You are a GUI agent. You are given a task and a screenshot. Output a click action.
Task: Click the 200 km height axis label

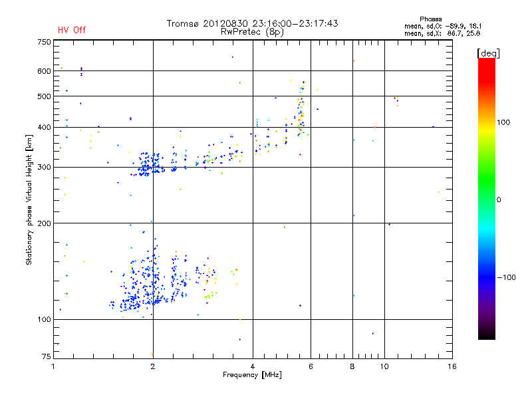[44, 223]
